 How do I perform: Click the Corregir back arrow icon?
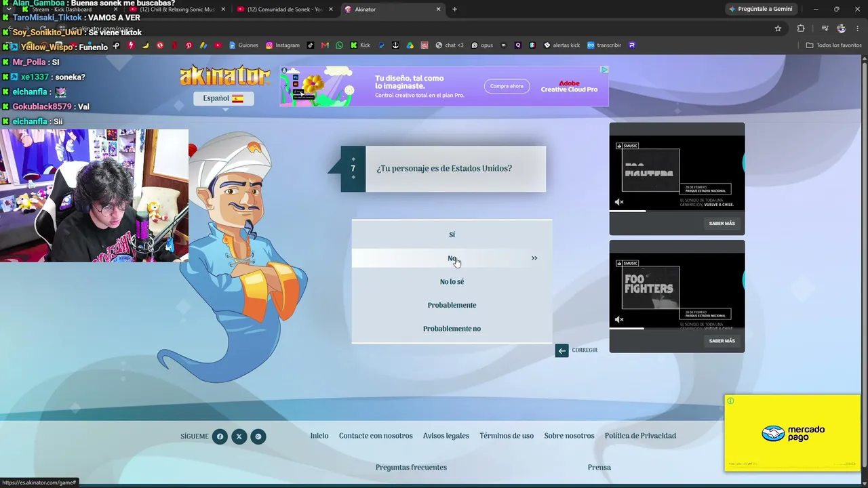[x=561, y=350]
